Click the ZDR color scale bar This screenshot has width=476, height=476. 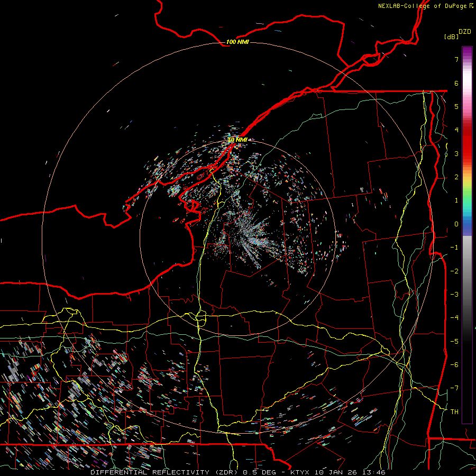[x=467, y=235]
